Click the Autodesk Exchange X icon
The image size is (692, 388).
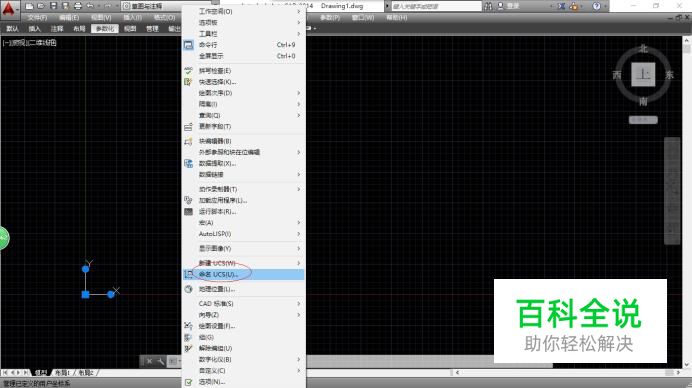[x=561, y=6]
